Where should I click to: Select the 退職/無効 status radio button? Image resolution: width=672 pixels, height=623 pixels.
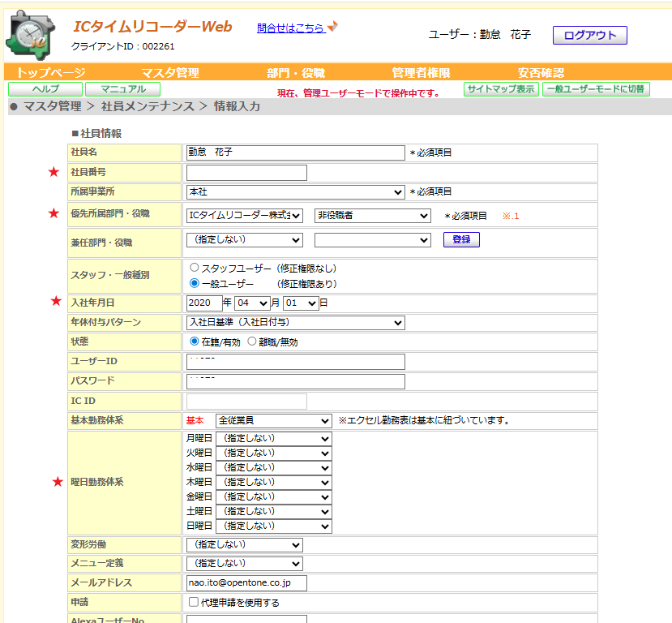[252, 342]
